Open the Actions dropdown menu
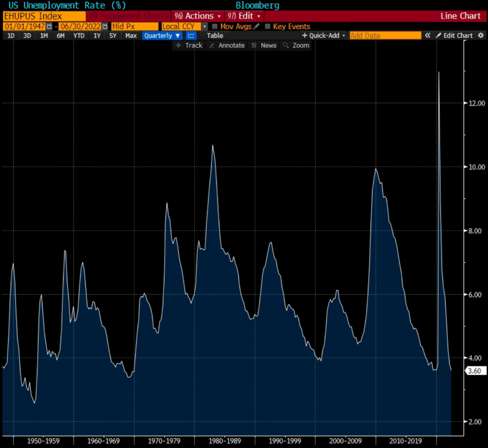 198,16
